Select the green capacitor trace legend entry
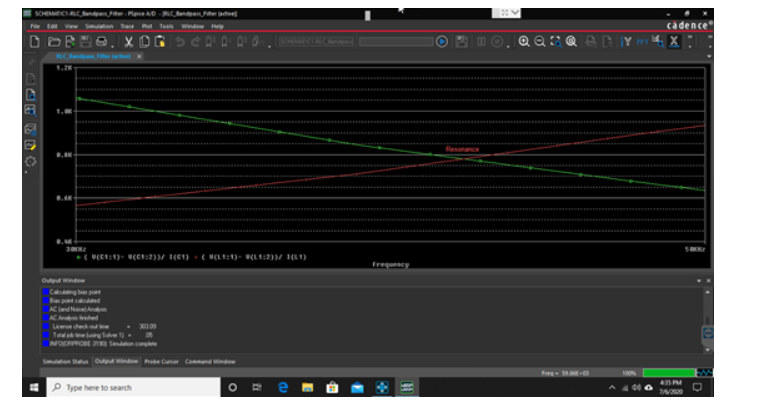The height and width of the screenshot is (413, 757). [134, 257]
